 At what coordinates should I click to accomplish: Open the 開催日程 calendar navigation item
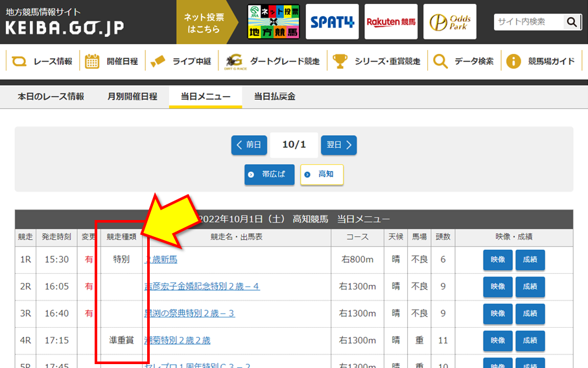[112, 62]
